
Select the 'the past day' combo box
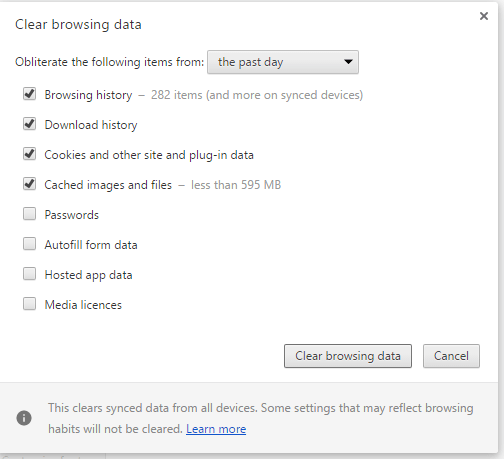tap(283, 62)
